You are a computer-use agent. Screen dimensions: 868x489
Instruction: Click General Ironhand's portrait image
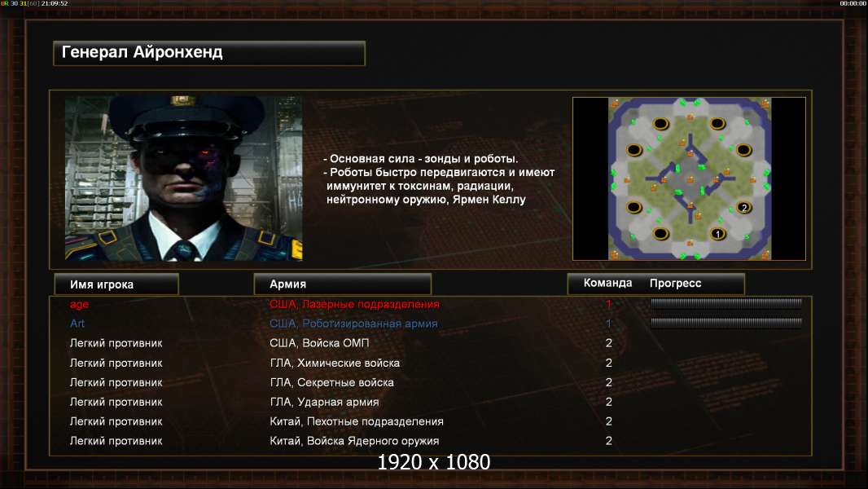pyautogui.click(x=184, y=178)
